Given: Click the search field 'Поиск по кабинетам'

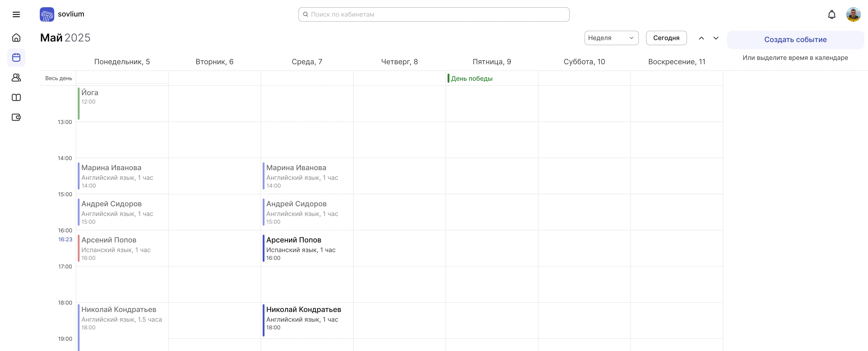Looking at the screenshot, I should click(434, 14).
